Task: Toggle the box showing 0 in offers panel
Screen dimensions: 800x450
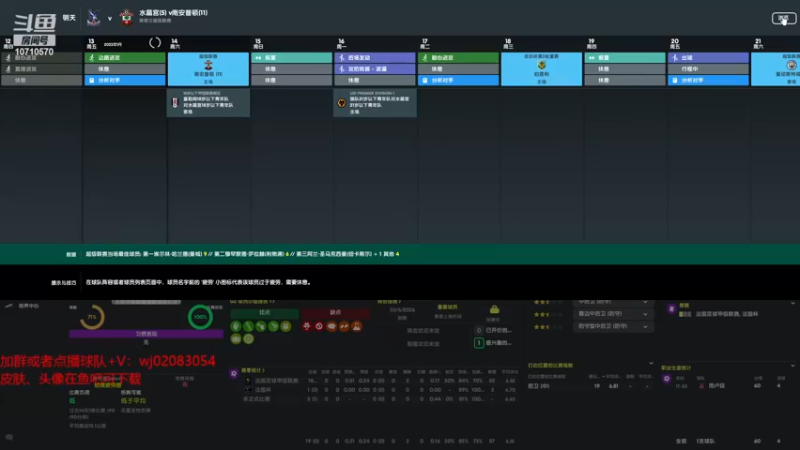Action: coord(479,330)
